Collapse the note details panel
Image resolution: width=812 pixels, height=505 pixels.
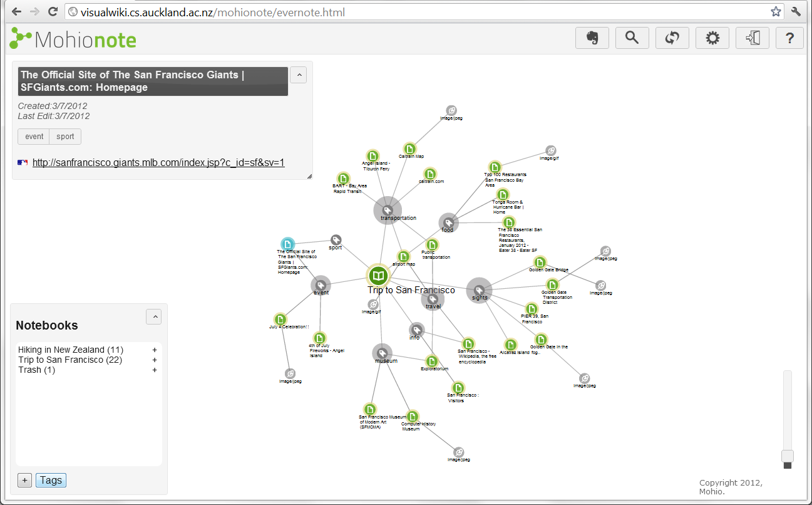coord(299,75)
